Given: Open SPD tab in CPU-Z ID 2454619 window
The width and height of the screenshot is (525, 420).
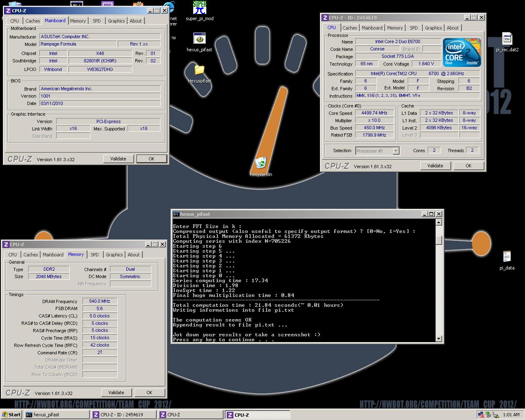Looking at the screenshot, I should coord(414,28).
